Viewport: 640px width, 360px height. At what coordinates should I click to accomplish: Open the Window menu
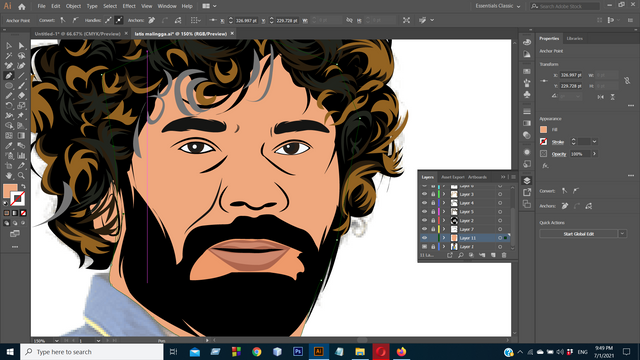click(x=167, y=6)
